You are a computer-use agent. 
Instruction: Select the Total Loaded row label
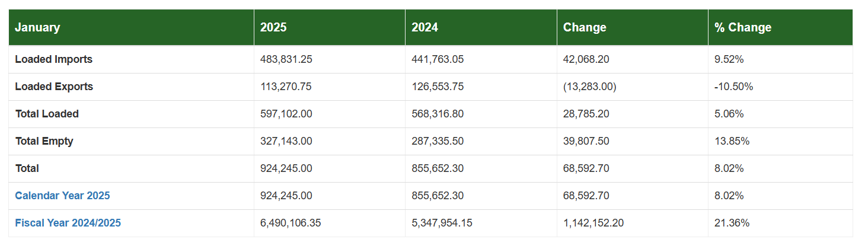point(47,114)
